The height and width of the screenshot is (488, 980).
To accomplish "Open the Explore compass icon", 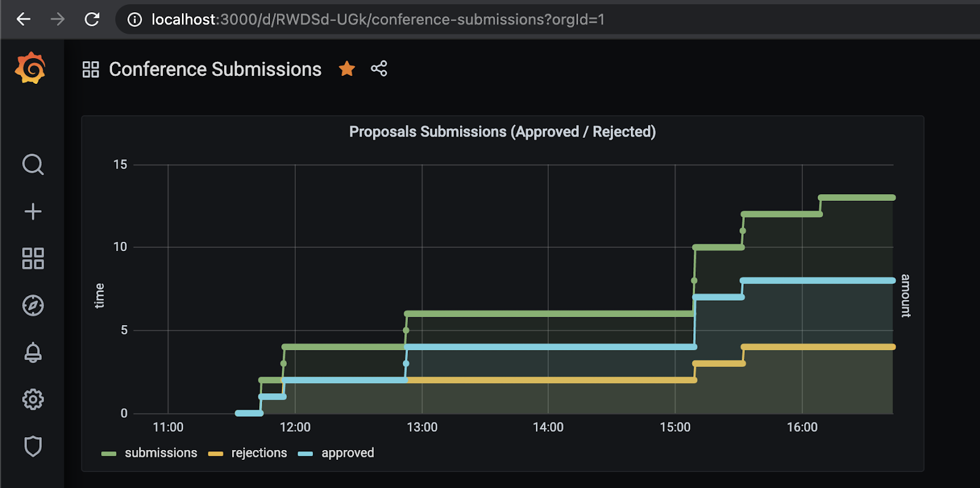I will pos(33,306).
